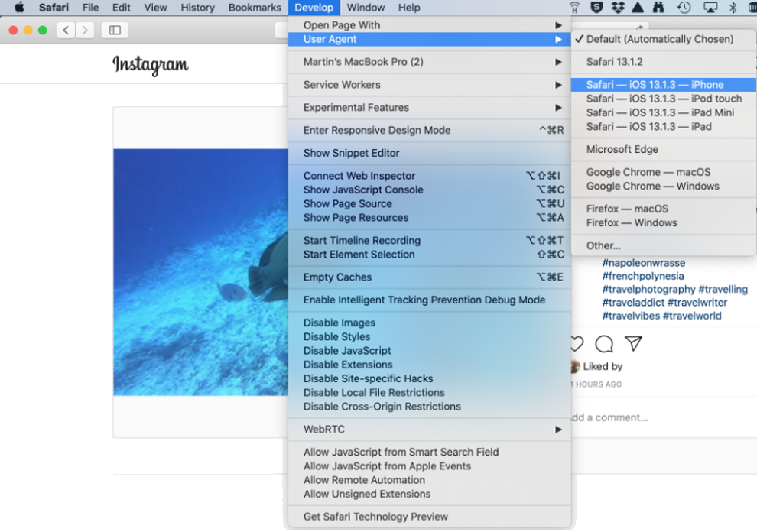Expand Martin's MacBook Pro (2) submenu
The height and width of the screenshot is (532, 757).
coord(429,62)
